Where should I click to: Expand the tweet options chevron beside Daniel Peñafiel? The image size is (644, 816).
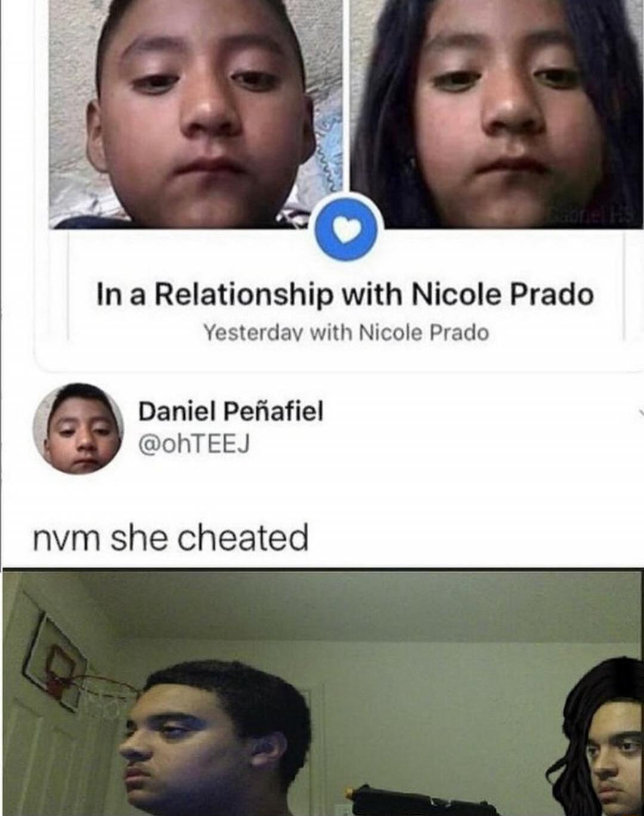pos(640,411)
